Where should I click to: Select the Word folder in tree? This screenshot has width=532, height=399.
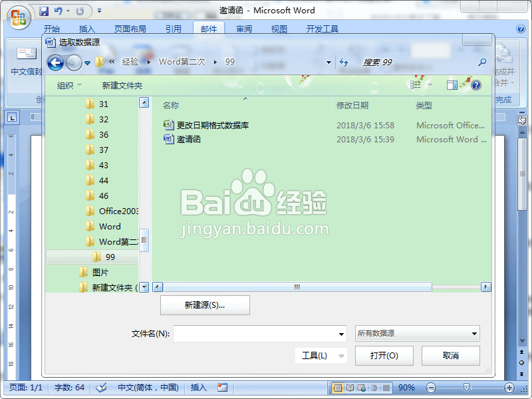coord(103,226)
